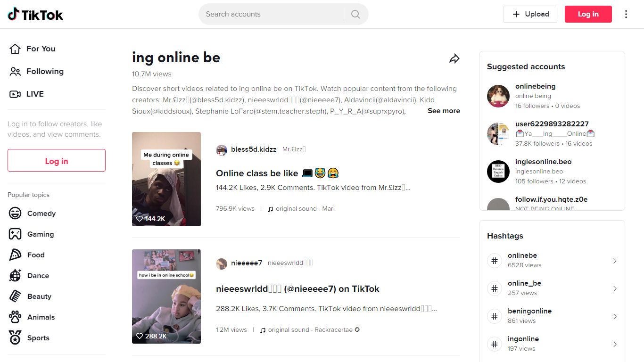Click the '6528 views' hashtag count
Viewport: 644px width, 362px height.
524,265
